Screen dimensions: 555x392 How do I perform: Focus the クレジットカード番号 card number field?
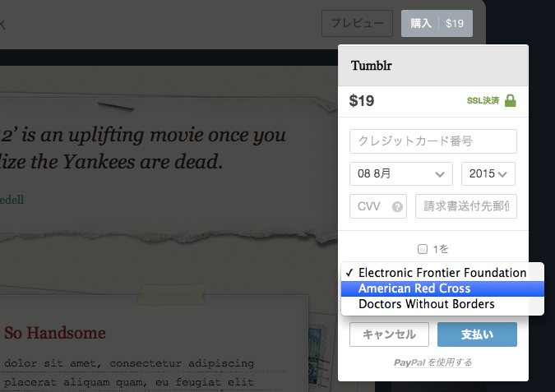[433, 141]
